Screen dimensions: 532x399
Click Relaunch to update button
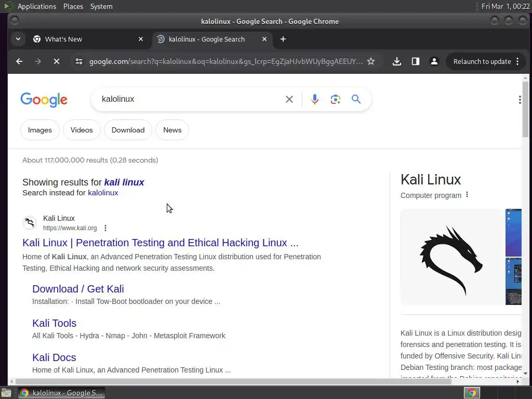(x=482, y=61)
